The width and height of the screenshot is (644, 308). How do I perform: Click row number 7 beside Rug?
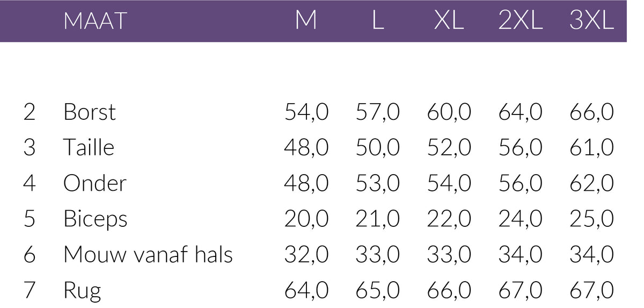coord(30,290)
